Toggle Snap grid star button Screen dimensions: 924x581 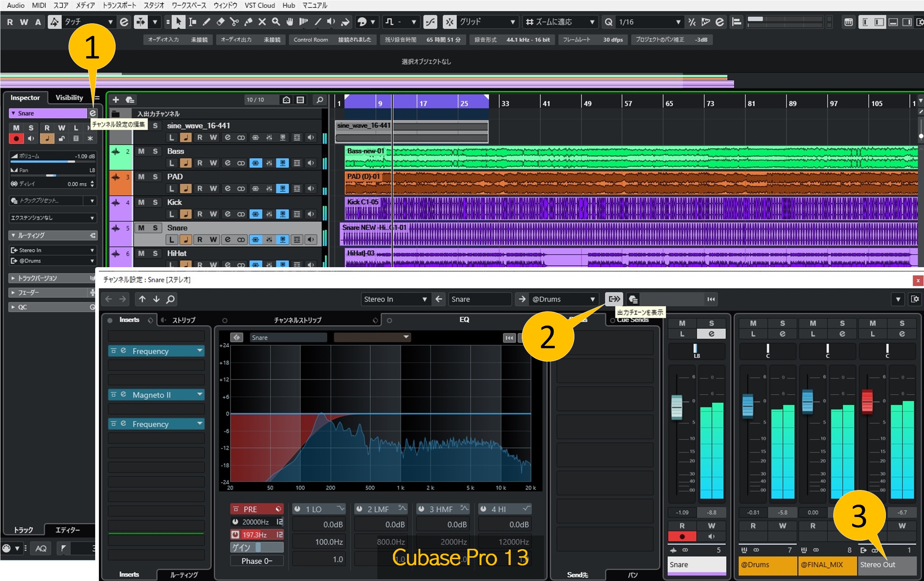(x=449, y=22)
